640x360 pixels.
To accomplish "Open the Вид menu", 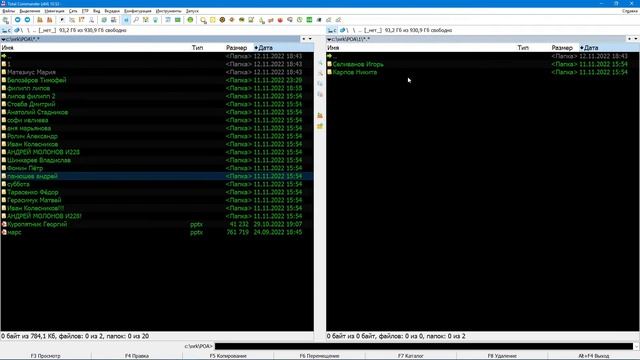I will coord(96,11).
